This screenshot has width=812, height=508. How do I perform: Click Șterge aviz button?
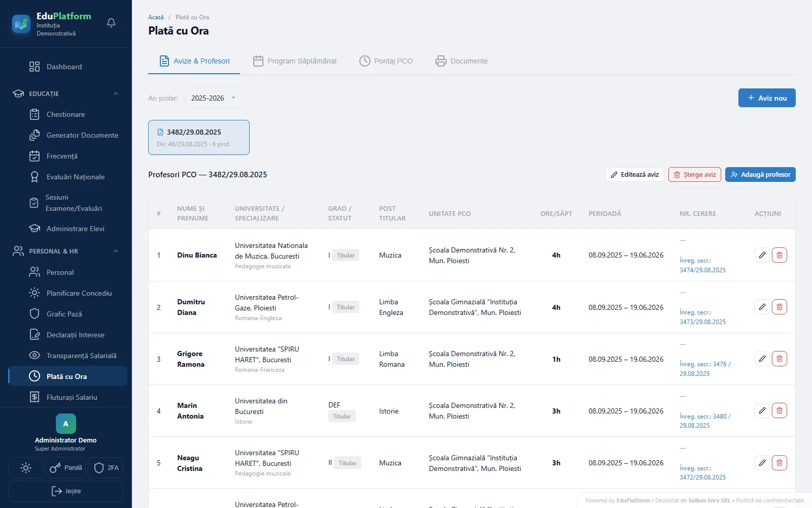pyautogui.click(x=694, y=174)
